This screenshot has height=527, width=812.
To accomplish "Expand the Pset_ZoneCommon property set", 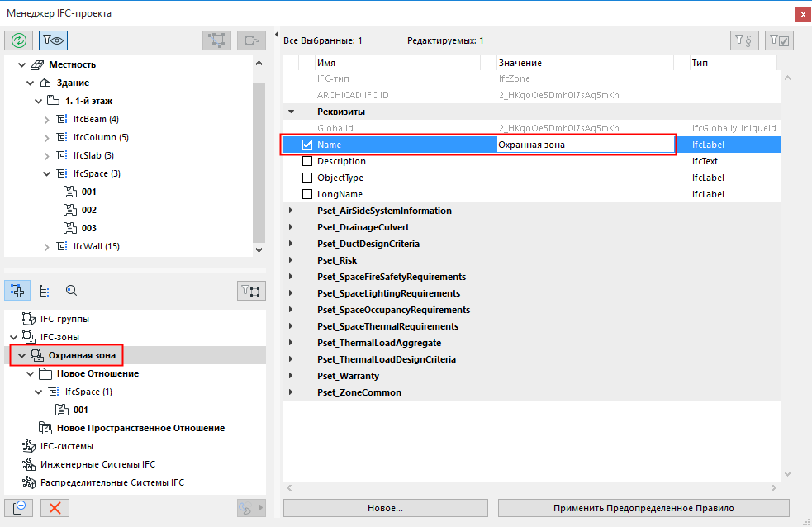I will click(x=291, y=392).
